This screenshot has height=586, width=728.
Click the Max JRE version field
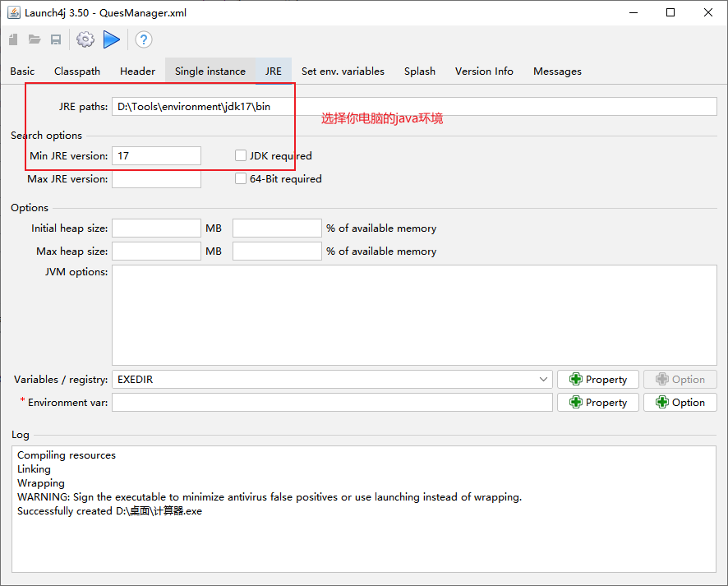[156, 179]
